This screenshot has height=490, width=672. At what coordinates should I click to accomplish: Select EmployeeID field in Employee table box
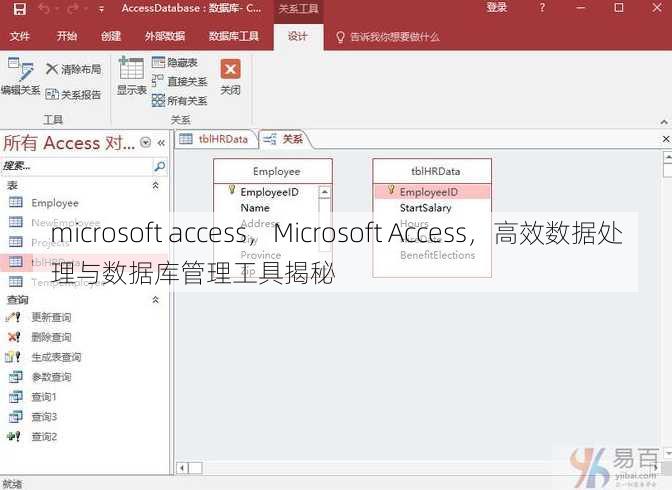269,192
